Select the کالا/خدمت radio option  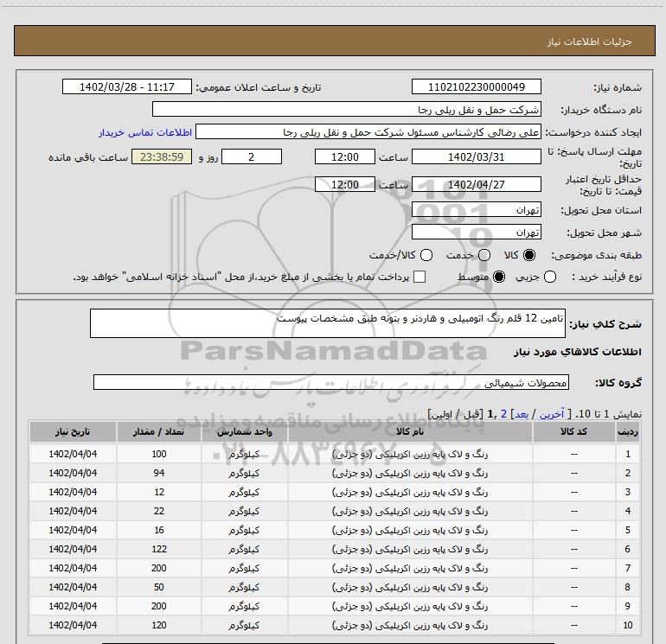click(426, 255)
